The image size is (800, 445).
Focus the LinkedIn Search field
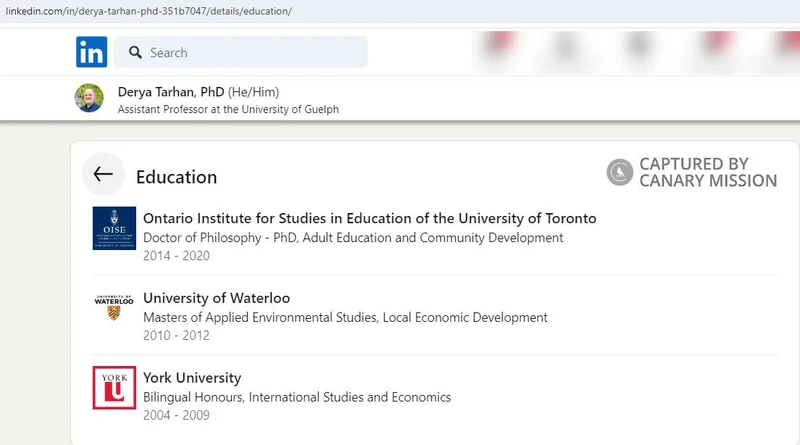point(240,52)
